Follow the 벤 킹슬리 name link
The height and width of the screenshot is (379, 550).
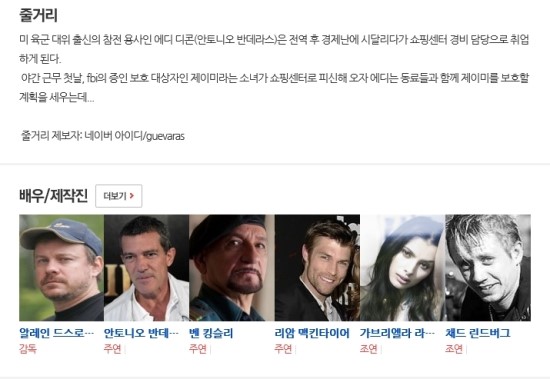point(211,333)
